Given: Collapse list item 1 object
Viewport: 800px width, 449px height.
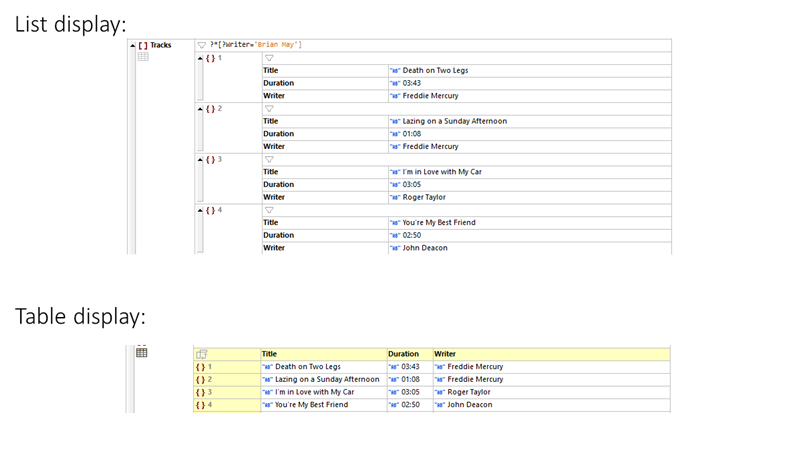Looking at the screenshot, I should (x=199, y=58).
